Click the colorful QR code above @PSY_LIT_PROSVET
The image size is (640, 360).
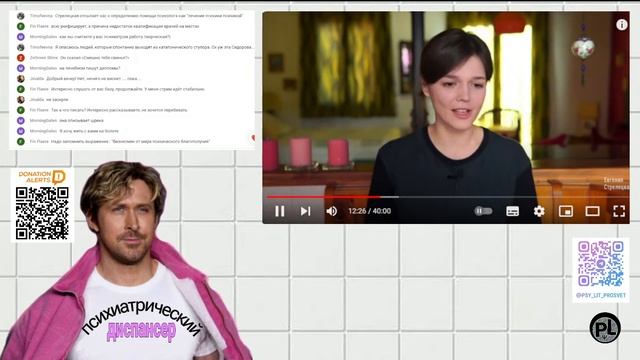pos(600,264)
